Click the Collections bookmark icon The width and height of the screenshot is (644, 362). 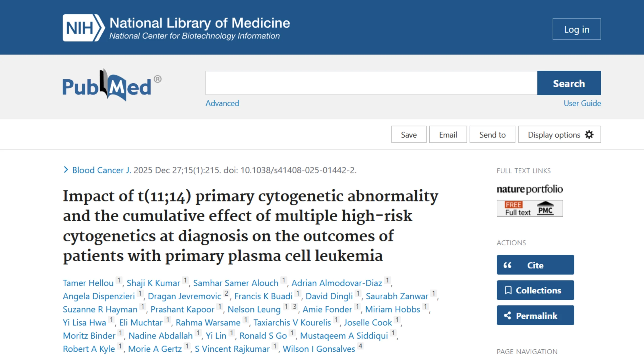click(508, 290)
